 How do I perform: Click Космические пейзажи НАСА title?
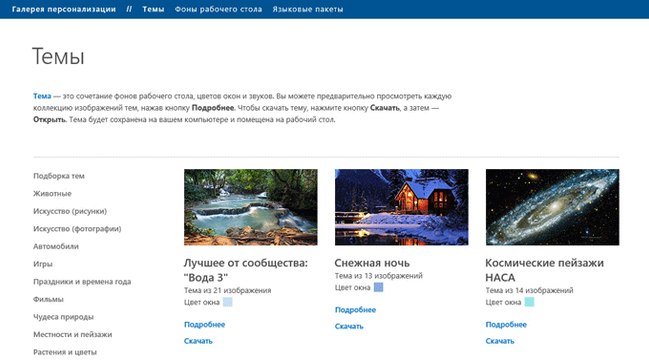544,270
